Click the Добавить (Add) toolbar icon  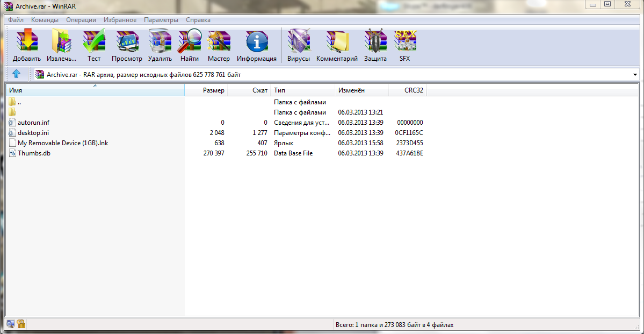click(x=27, y=41)
